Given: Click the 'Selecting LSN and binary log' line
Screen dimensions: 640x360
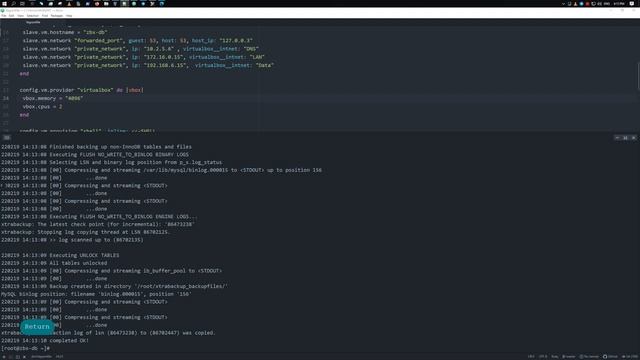Looking at the screenshot, I should click(x=111, y=162).
